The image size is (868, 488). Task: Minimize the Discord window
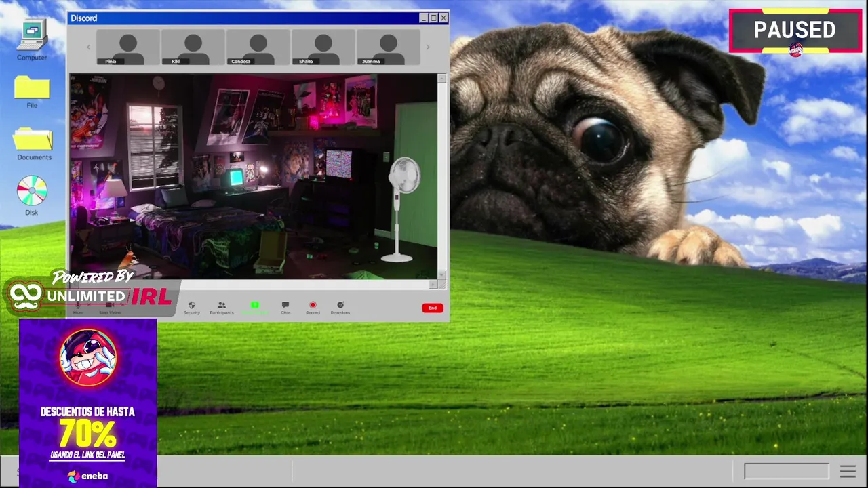pos(424,18)
